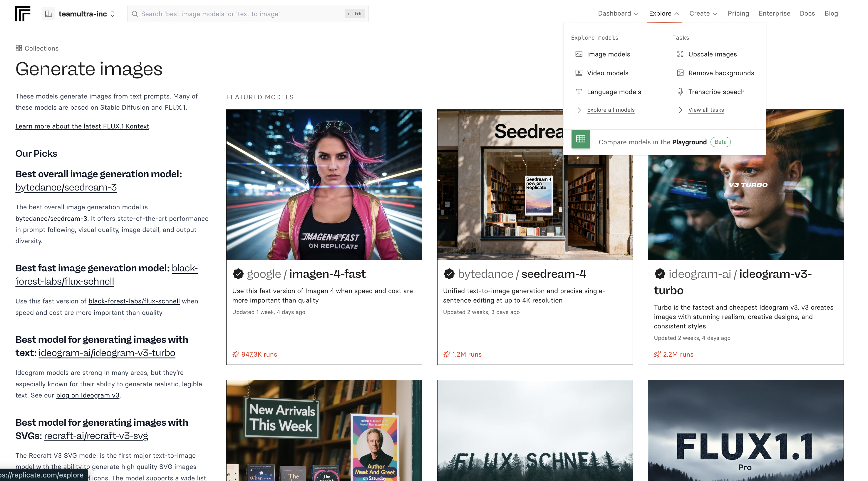Open the bytedance/seedream-3 heading link
Screen dimensions: 868x481
click(x=66, y=187)
